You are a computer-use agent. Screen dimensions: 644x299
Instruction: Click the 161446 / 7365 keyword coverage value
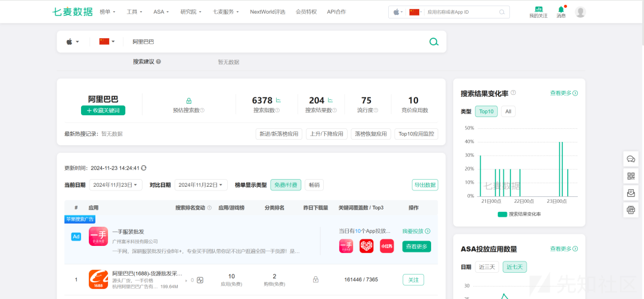point(361,280)
